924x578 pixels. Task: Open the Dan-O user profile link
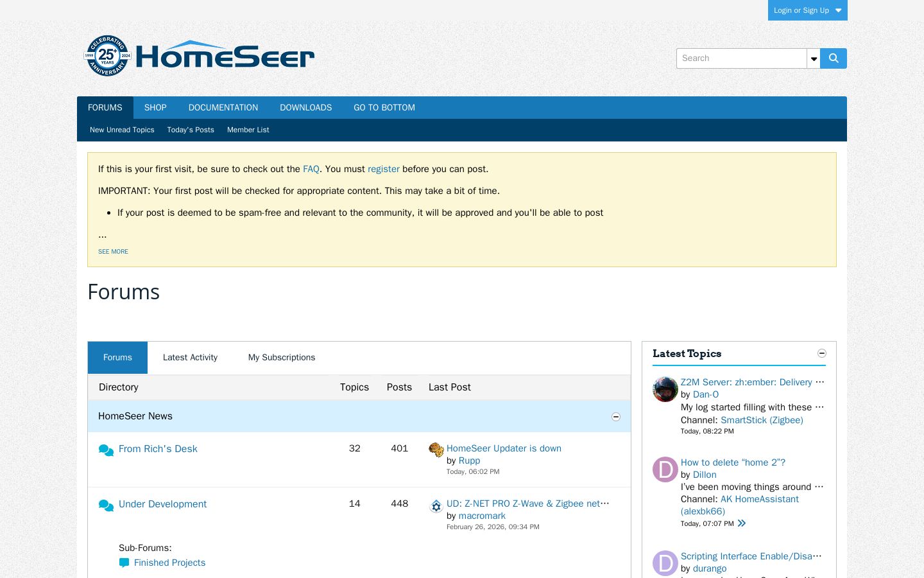point(706,394)
